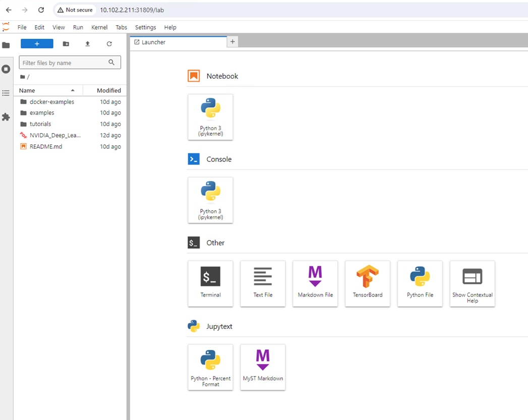Create a new Python File
528x420 pixels.
tap(420, 284)
